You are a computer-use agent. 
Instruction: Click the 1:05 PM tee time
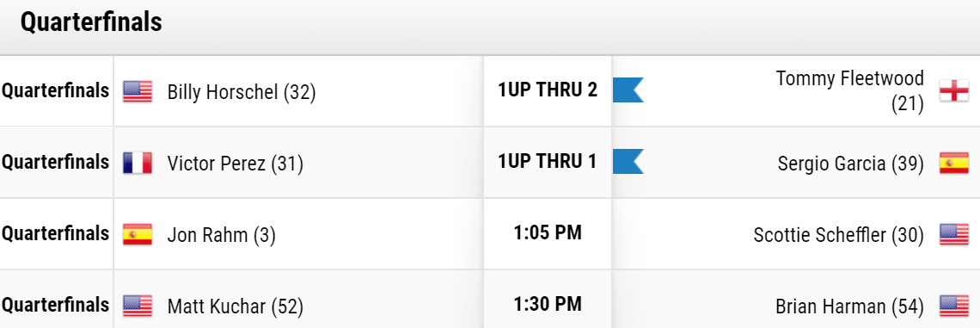click(548, 232)
